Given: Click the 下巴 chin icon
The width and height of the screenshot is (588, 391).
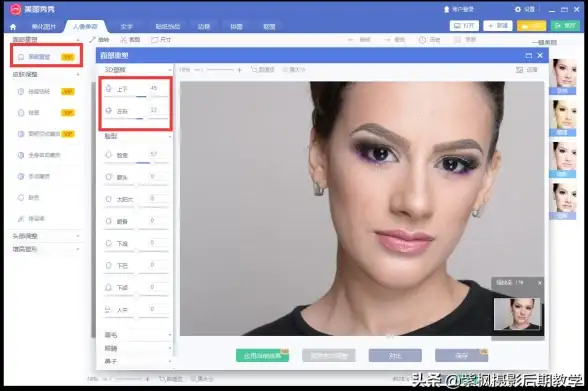Looking at the screenshot, I should tap(109, 265).
